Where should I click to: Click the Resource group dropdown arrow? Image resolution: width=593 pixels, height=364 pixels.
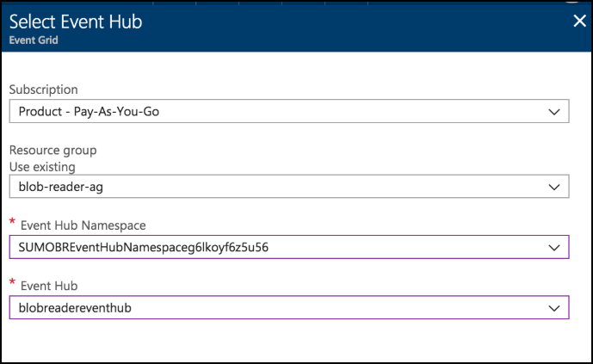pyautogui.click(x=553, y=186)
